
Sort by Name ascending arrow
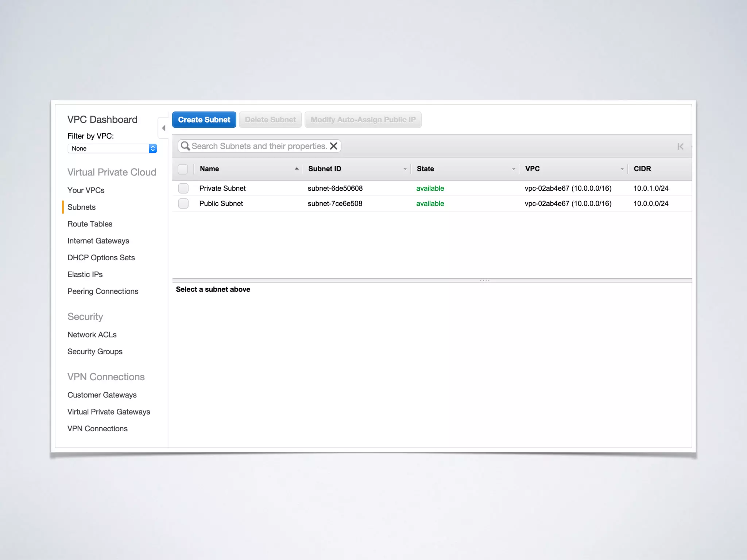(297, 169)
